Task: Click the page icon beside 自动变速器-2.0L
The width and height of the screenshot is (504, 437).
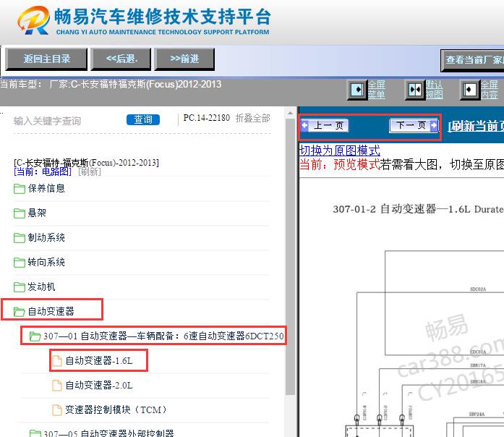Action: pos(57,385)
